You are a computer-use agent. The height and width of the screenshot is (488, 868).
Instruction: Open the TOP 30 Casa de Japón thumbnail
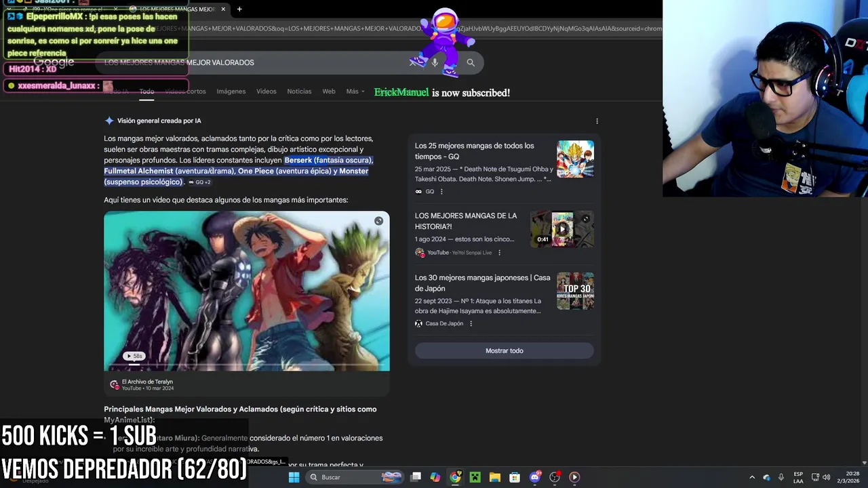point(575,291)
